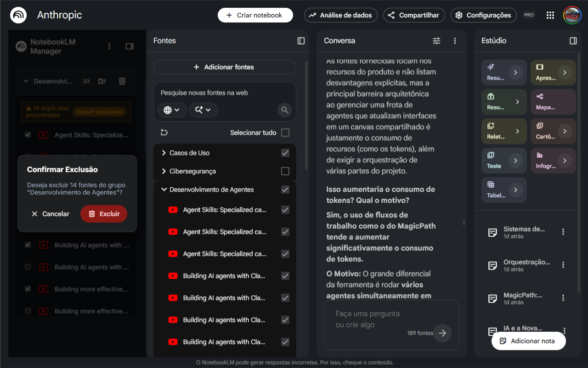
Task: Expand the Cibersegurança group
Action: pos(164,171)
